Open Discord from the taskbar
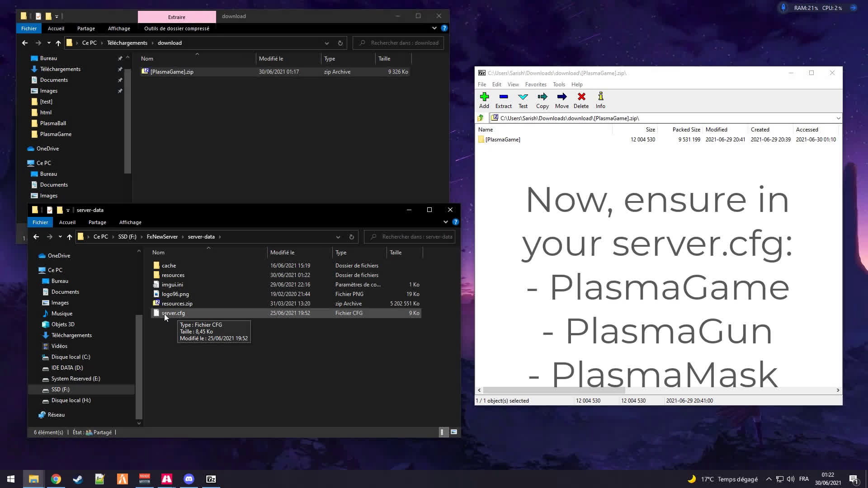Screen dimensions: 868x488 (189, 479)
